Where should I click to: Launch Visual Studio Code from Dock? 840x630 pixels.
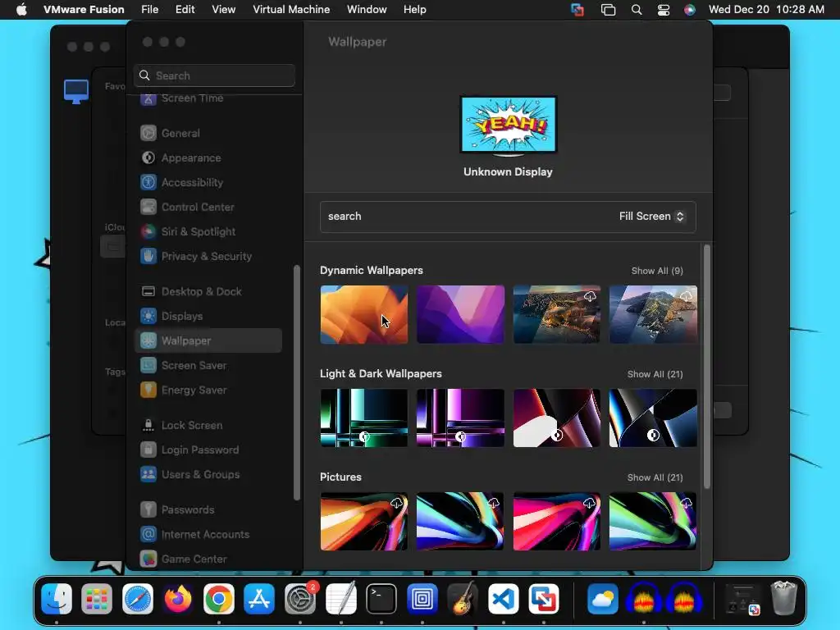(504, 598)
